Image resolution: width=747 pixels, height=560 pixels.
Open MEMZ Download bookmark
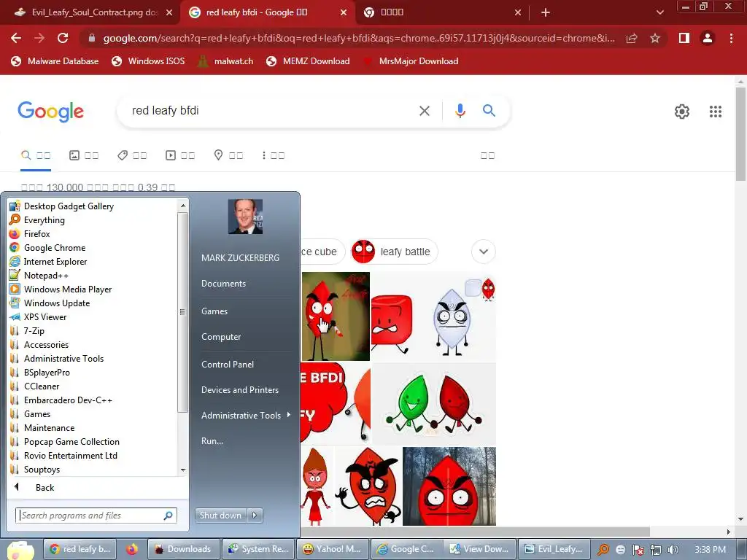[x=308, y=61]
